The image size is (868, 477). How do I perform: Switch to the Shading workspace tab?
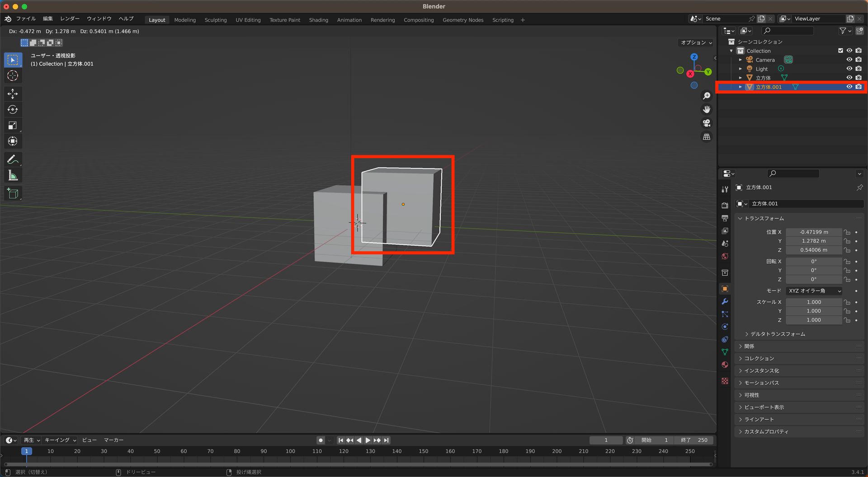(318, 20)
